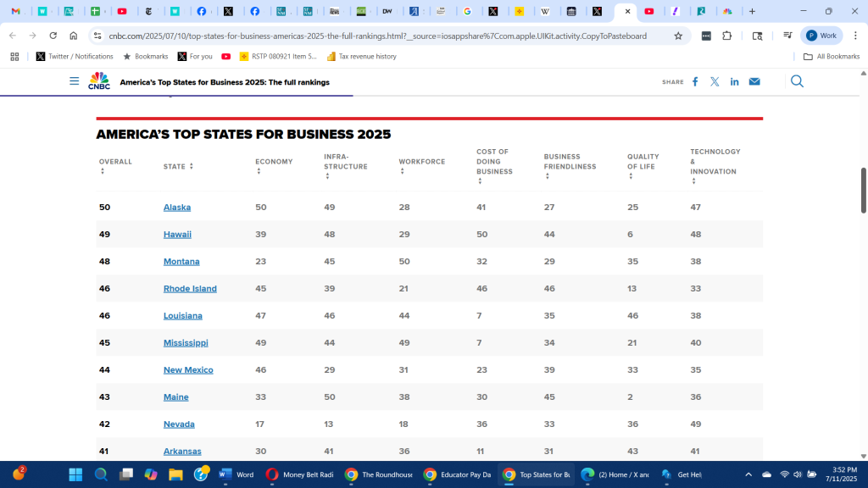Click the browser address bar
The image size is (868, 488).
(381, 36)
